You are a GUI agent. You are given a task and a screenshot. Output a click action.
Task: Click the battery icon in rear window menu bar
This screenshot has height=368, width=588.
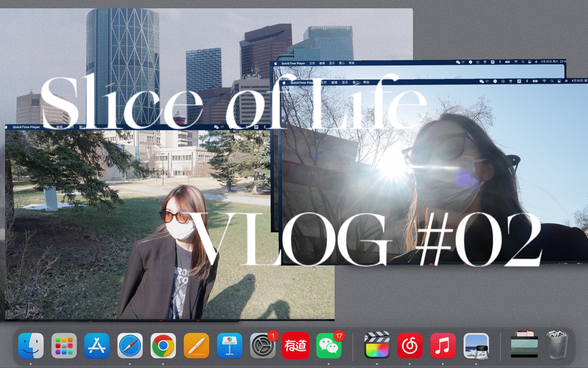click(x=508, y=62)
